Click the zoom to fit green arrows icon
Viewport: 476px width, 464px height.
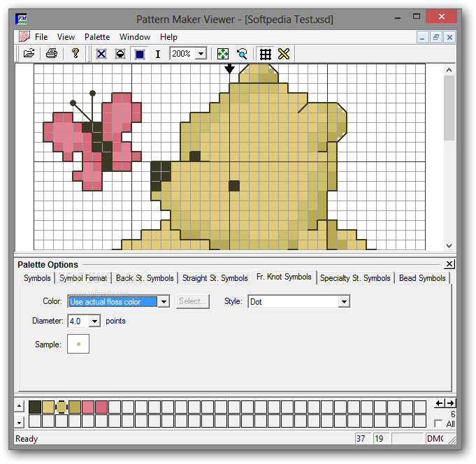tap(223, 54)
